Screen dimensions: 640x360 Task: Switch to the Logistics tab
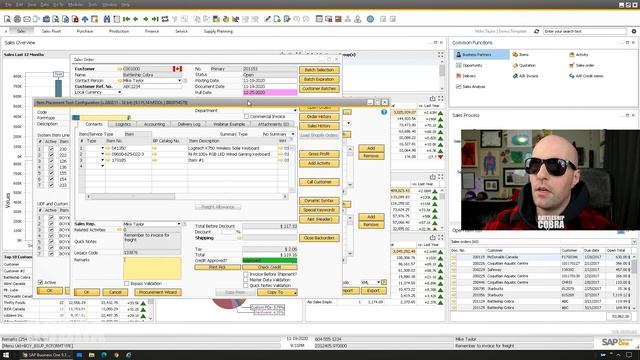coord(123,124)
